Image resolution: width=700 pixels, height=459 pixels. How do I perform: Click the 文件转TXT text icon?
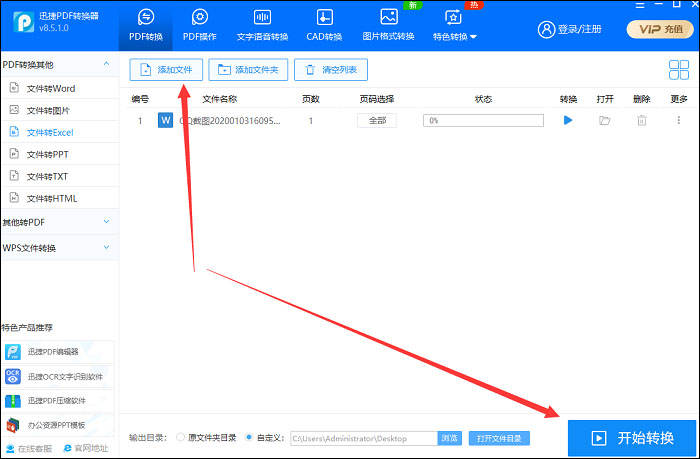pos(14,175)
